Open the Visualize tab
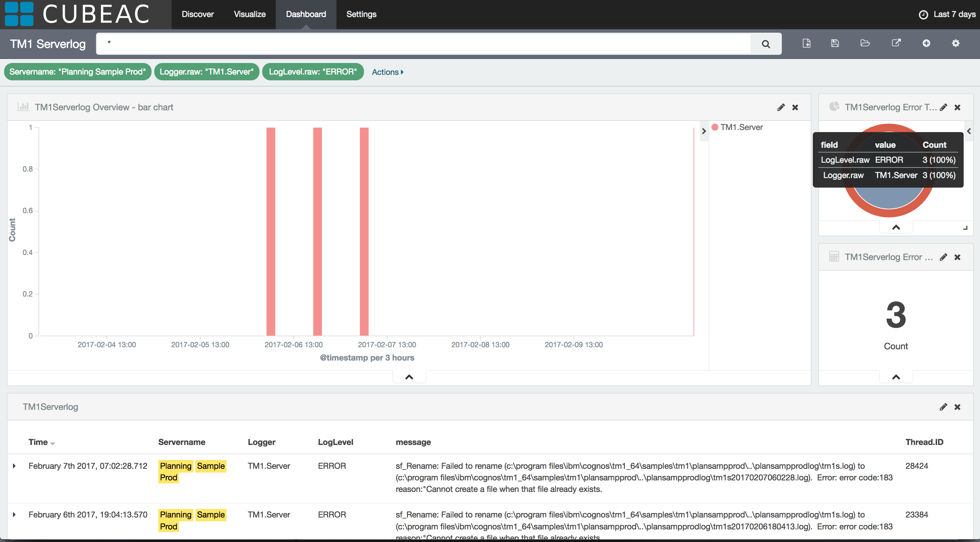Image resolution: width=980 pixels, height=542 pixels. [250, 14]
